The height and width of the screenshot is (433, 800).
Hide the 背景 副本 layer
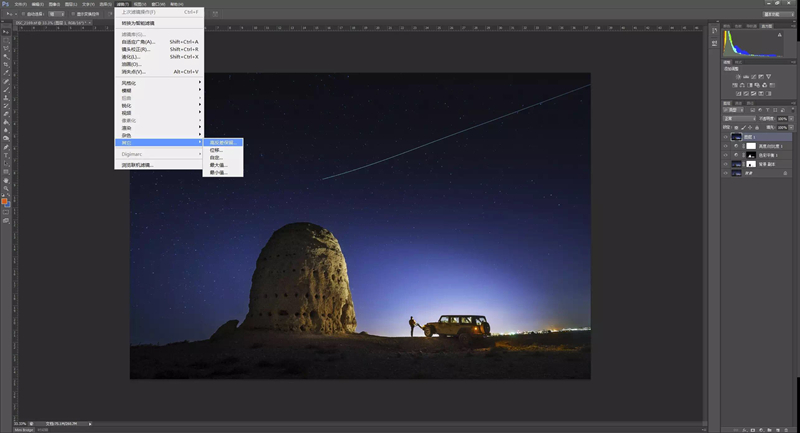pyautogui.click(x=726, y=164)
